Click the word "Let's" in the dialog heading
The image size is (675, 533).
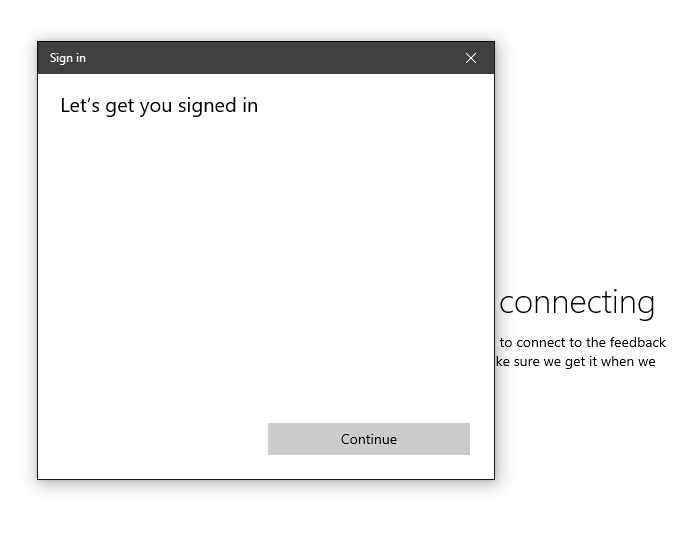coord(80,105)
